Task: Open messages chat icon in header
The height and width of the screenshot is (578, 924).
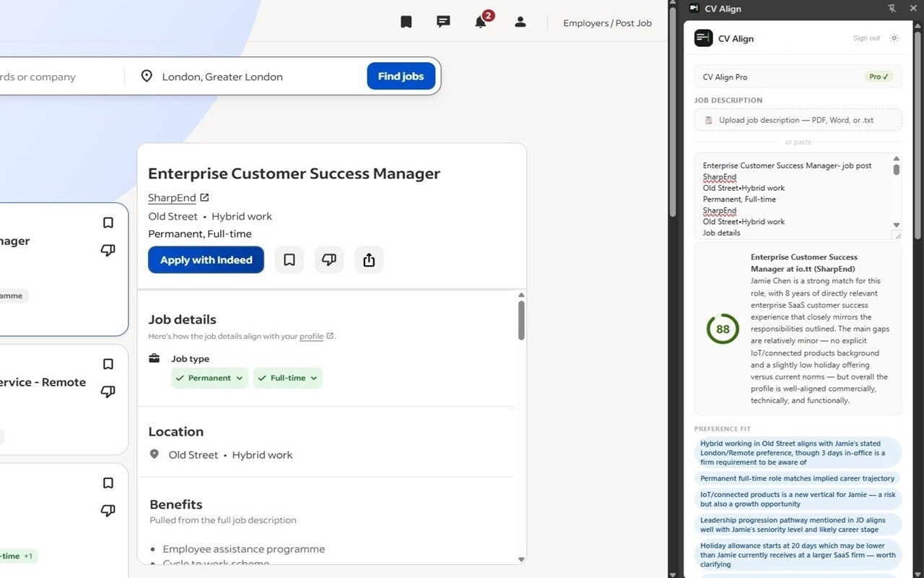Action: click(443, 22)
